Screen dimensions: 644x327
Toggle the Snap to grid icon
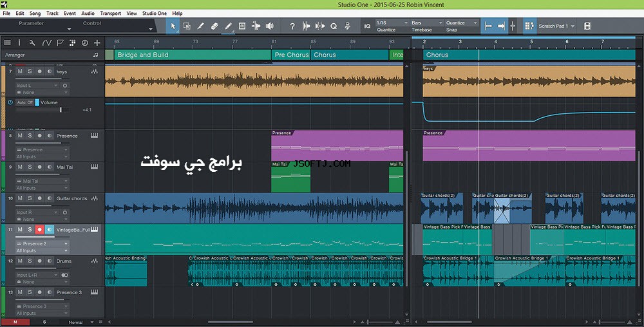pyautogui.click(x=513, y=26)
